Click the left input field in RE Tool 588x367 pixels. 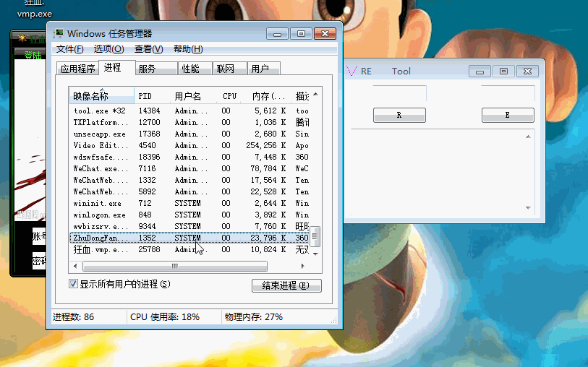pyautogui.click(x=399, y=93)
